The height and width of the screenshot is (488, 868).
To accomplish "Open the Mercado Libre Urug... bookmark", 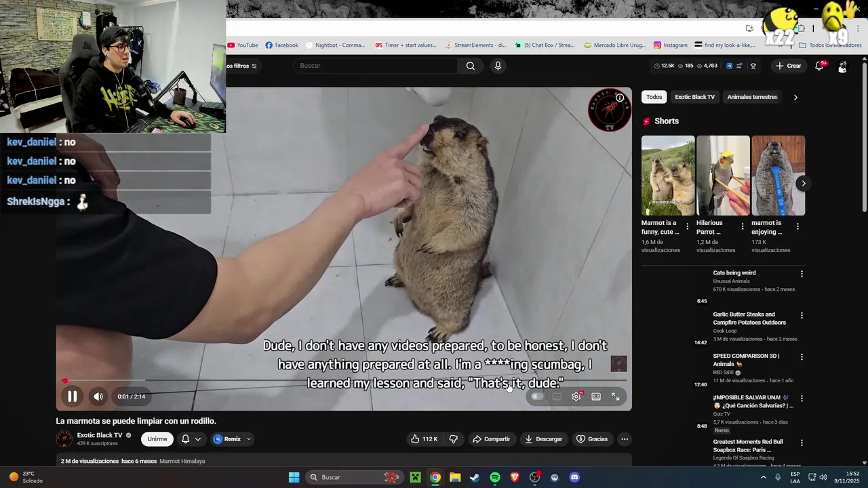I will [x=614, y=45].
